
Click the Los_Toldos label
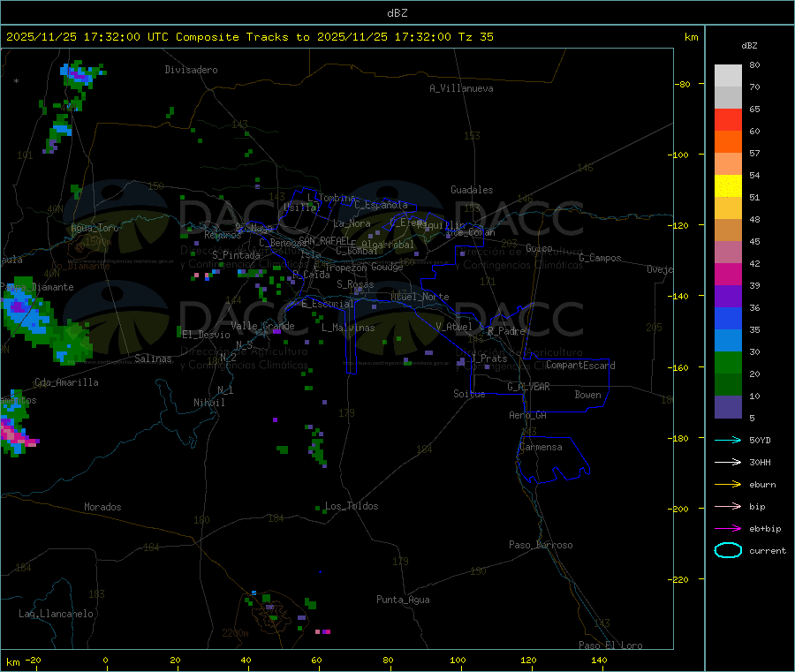pos(352,506)
